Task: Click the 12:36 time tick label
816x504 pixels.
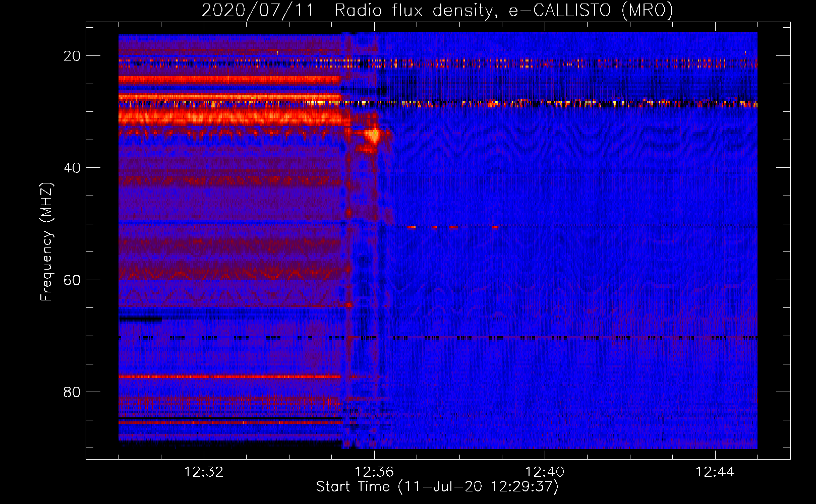Action: (374, 472)
